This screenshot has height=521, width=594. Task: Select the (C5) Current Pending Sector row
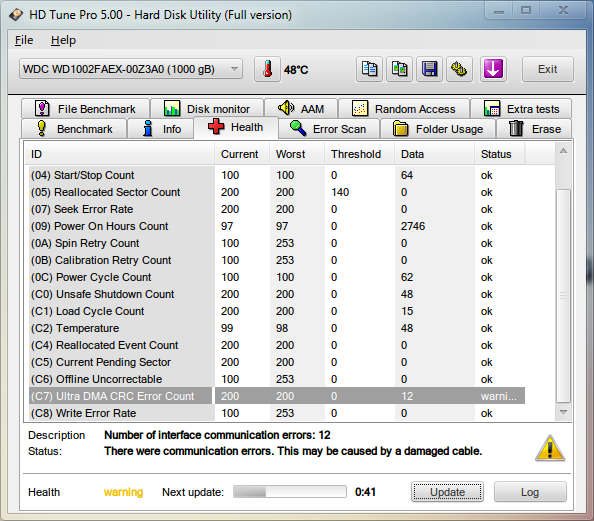pos(277,362)
